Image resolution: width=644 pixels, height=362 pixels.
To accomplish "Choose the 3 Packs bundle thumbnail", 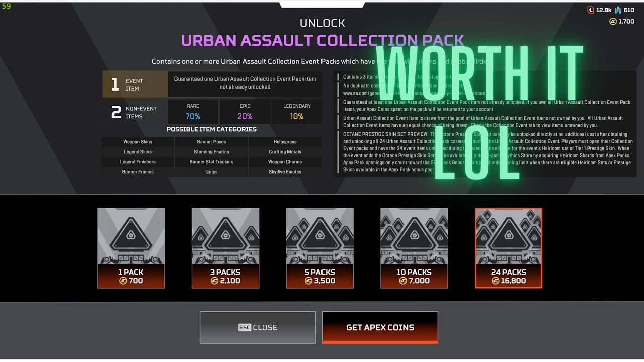I will [x=225, y=248].
